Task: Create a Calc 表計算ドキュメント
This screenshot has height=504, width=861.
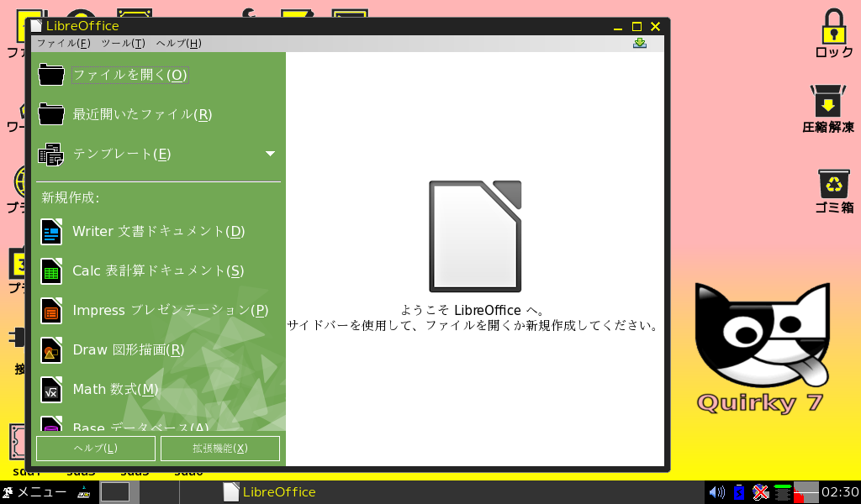Action: coord(158,271)
